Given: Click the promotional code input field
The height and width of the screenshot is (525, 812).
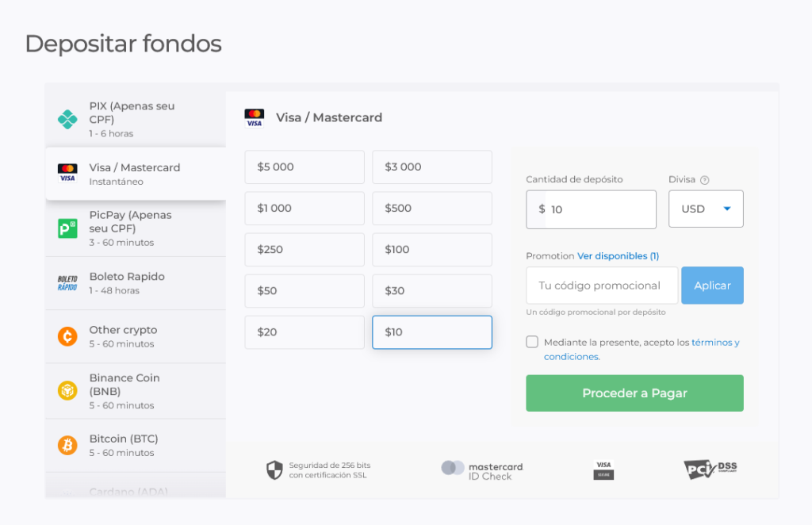Looking at the screenshot, I should (601, 285).
